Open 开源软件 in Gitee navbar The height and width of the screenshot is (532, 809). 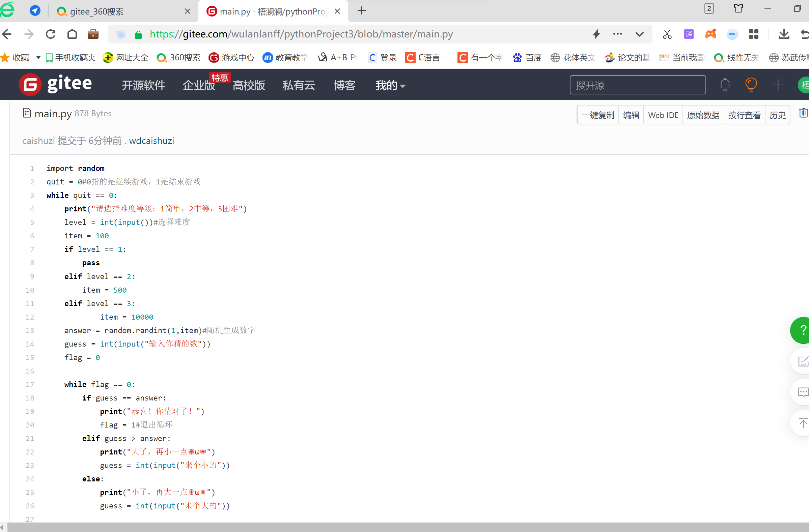click(x=143, y=86)
